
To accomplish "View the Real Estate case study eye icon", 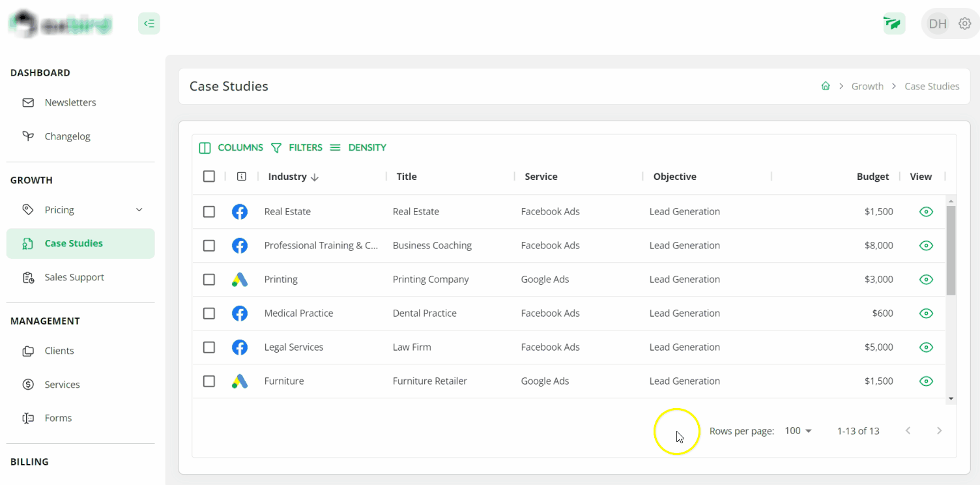I will point(926,212).
